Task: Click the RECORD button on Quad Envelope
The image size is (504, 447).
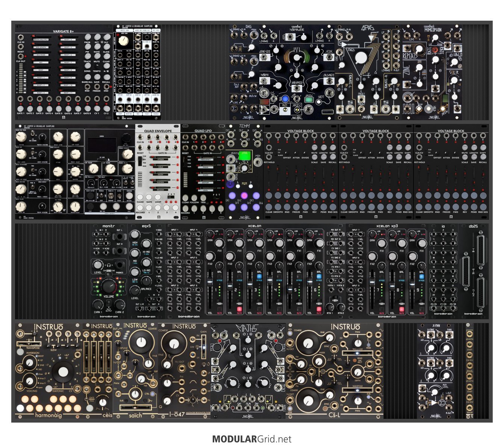Action: click(x=140, y=208)
